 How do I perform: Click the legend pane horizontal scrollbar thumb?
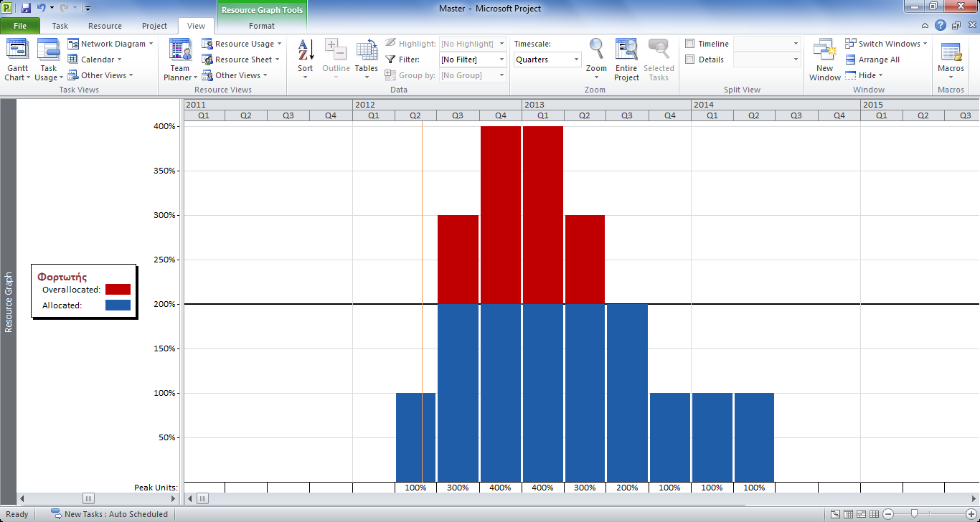(89, 498)
